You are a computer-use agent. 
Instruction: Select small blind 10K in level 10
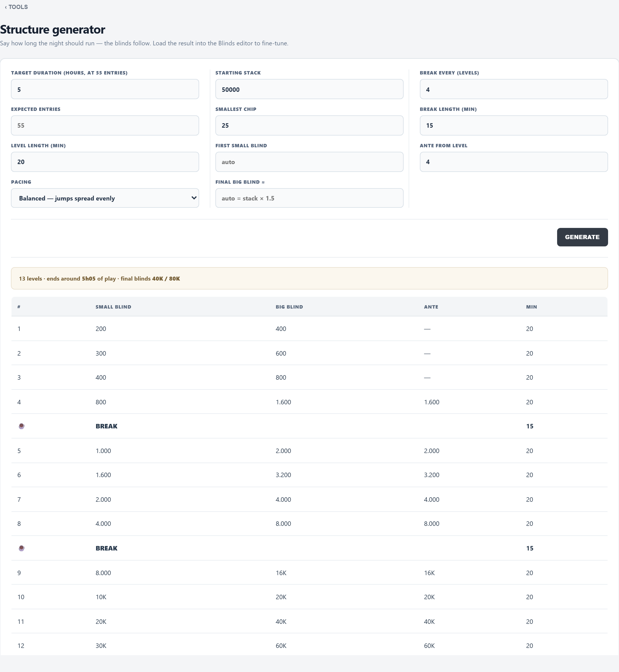point(101,597)
